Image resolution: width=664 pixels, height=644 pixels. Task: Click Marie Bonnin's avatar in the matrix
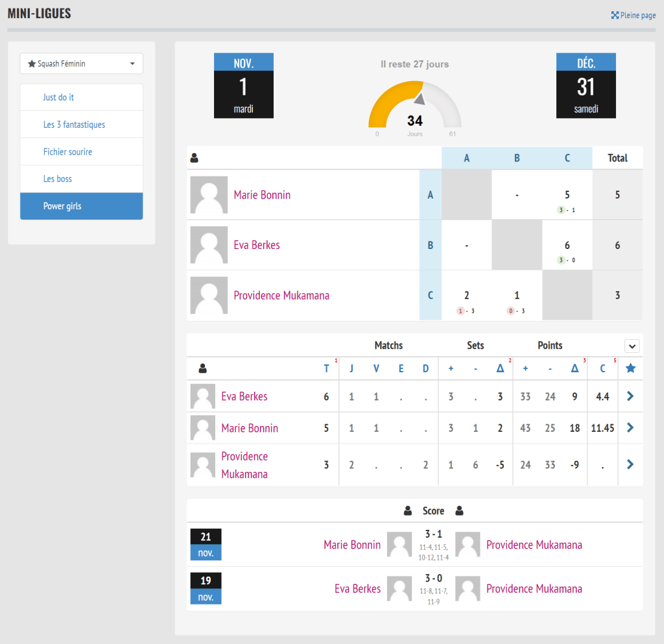click(209, 195)
